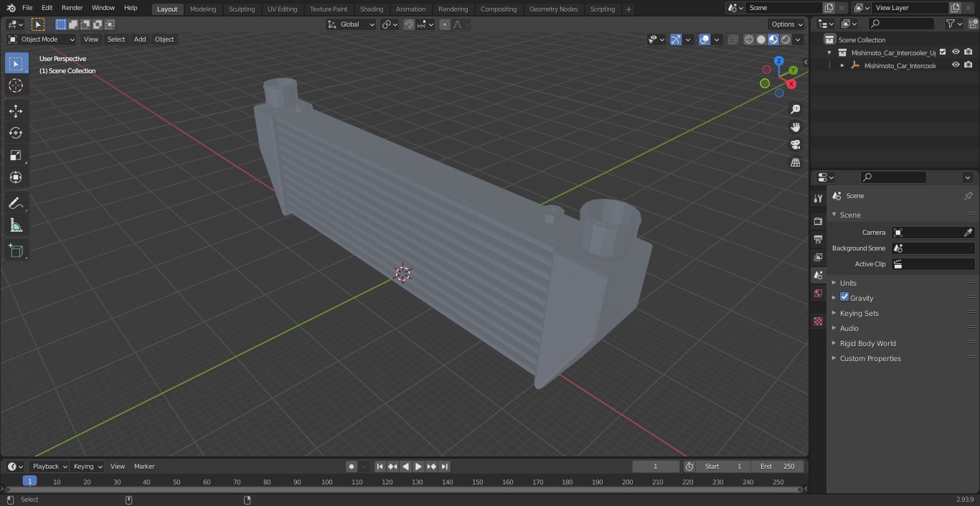980x506 pixels.
Task: Activate the Transform tool
Action: click(16, 177)
